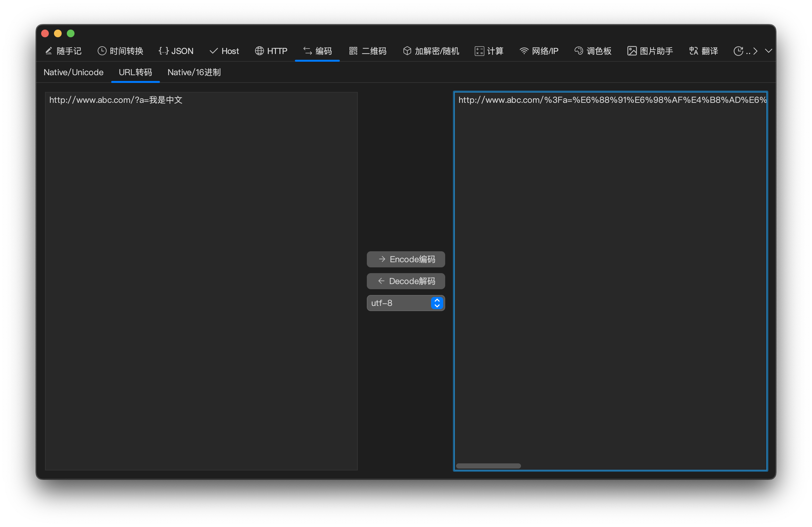812x527 pixels.
Task: Switch to the Native/16进制 sub-tab
Action: (194, 72)
